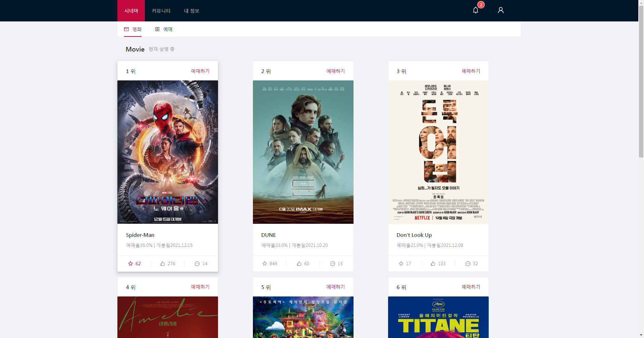Toggle the star favorite on Spider-Man card
Image resolution: width=644 pixels, height=338 pixels.
[130, 264]
